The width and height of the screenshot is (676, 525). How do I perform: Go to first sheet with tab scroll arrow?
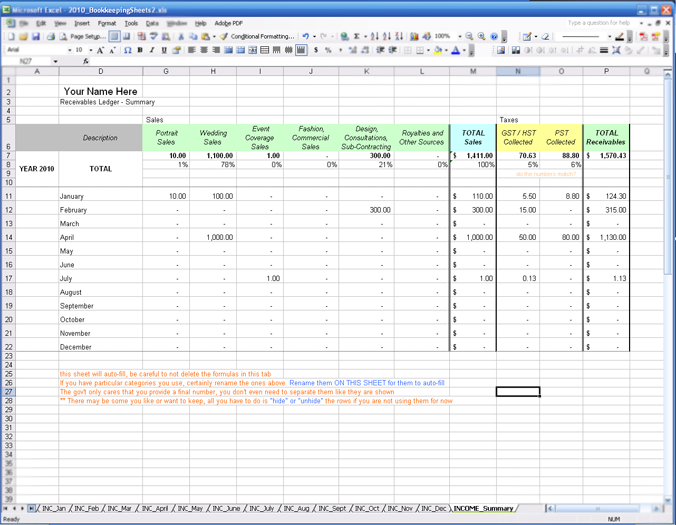[x=6, y=509]
